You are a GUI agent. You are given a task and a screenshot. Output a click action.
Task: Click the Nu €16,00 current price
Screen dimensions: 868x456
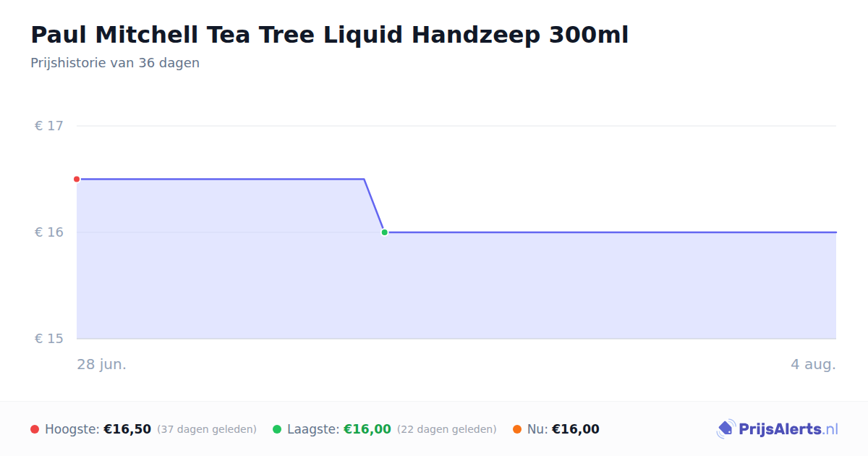click(576, 429)
